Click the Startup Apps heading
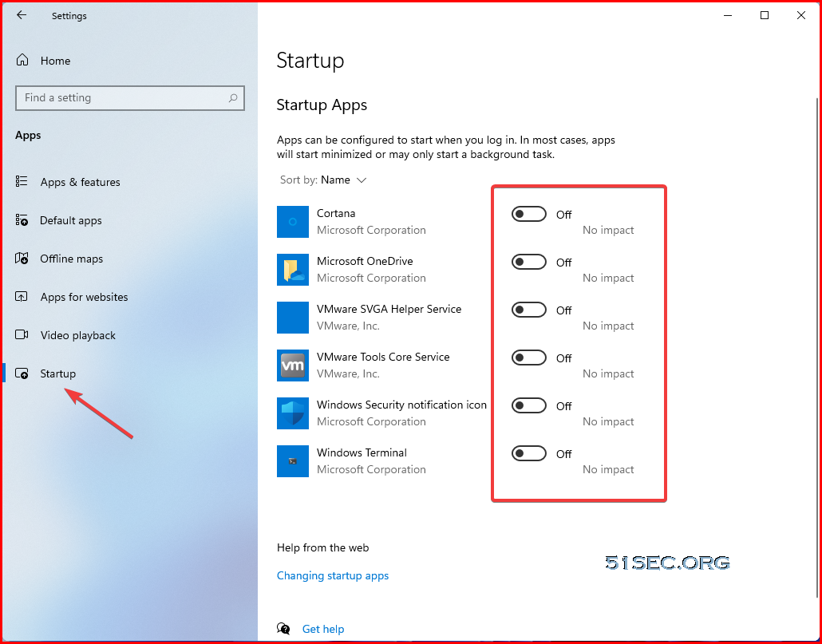The image size is (822, 644). [322, 105]
